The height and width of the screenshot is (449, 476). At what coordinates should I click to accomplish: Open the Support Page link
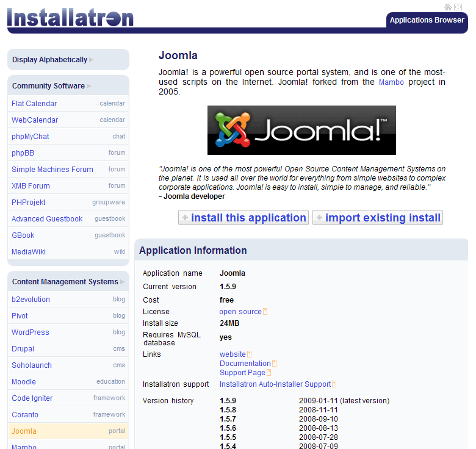click(242, 373)
